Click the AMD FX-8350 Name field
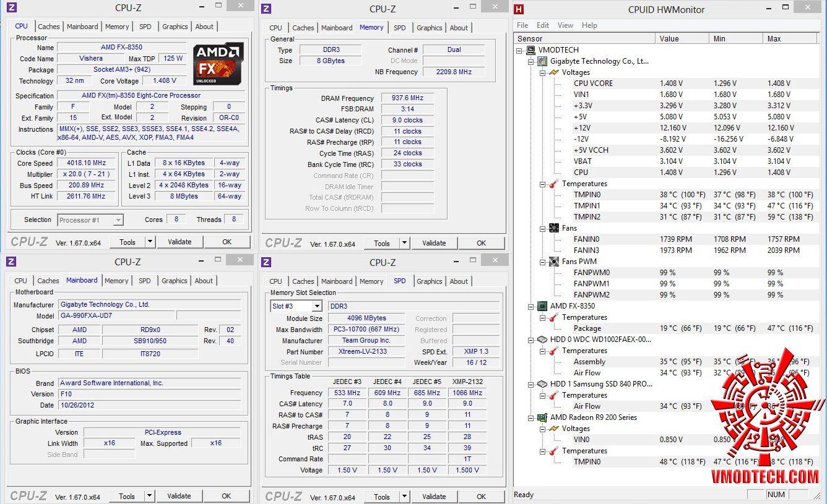 (121, 48)
